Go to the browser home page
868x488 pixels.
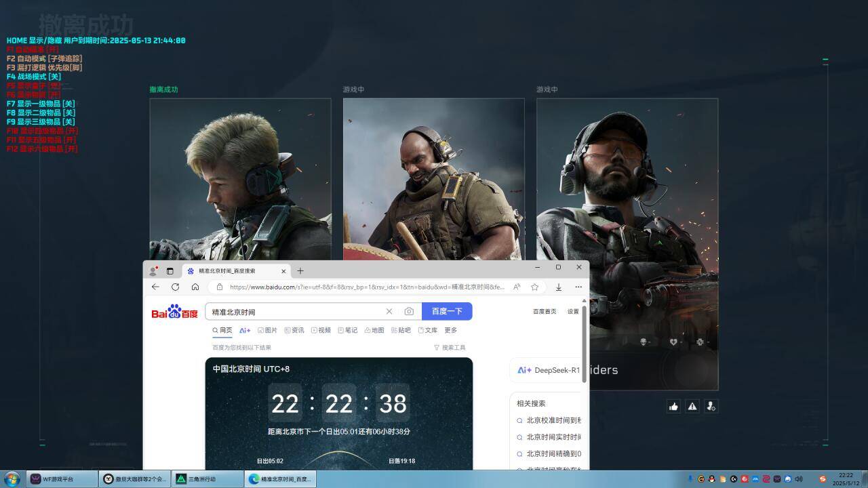pyautogui.click(x=195, y=287)
